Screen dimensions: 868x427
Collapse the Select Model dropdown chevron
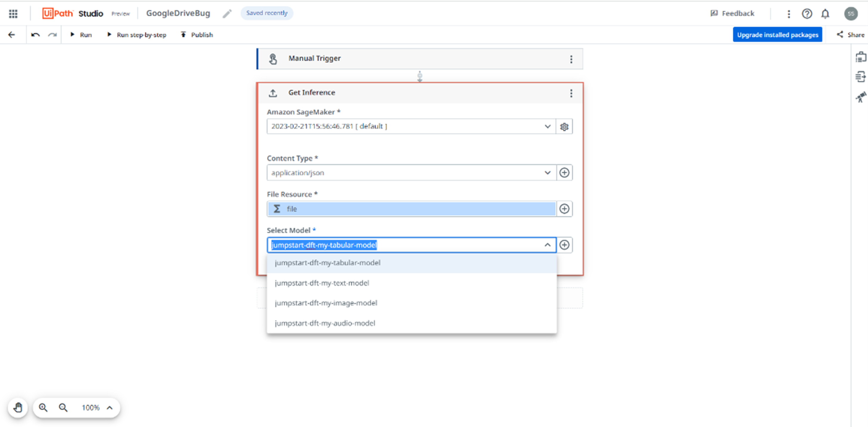548,245
